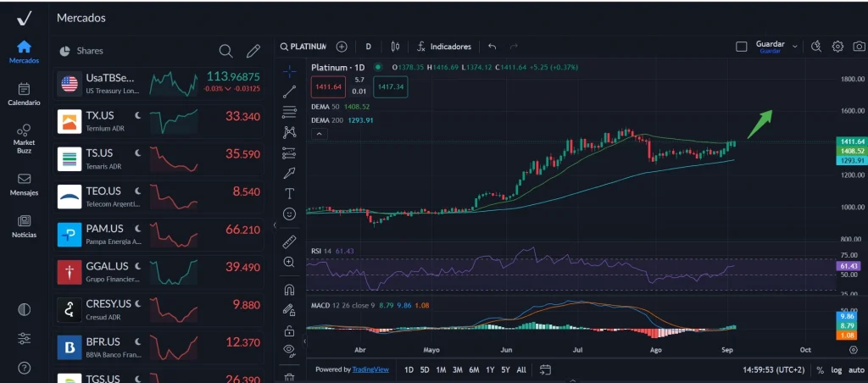Select the XABCD pattern tool
This screenshot has width=868, height=383.
pos(289,132)
